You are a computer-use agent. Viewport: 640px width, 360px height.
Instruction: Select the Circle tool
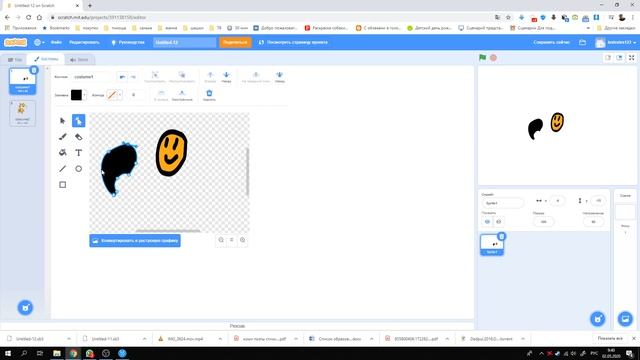78,169
